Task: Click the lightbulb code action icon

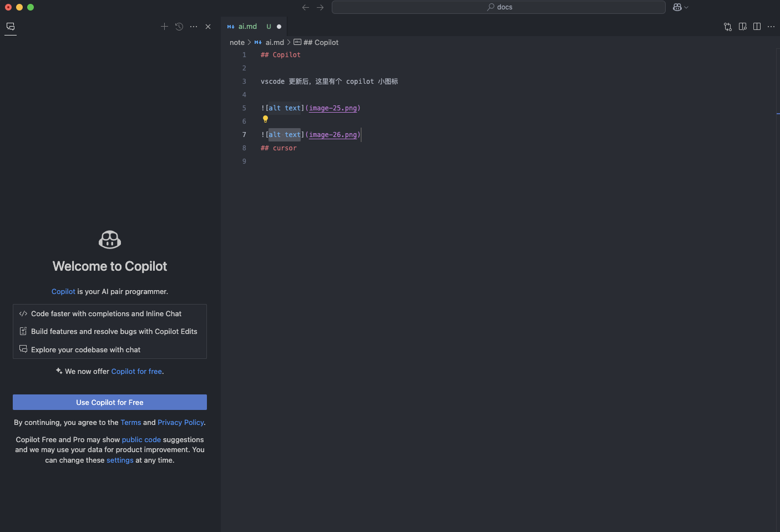Action: [265, 119]
